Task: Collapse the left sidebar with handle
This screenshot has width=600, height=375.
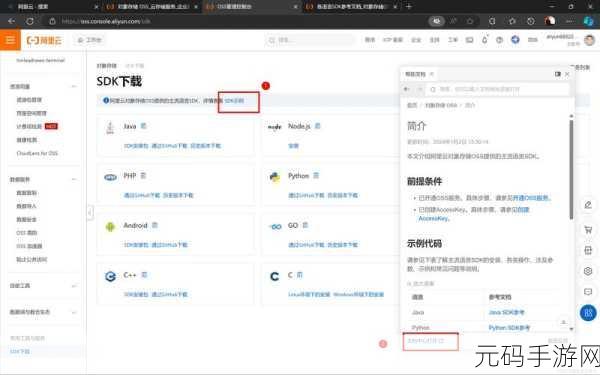Action: (90, 212)
